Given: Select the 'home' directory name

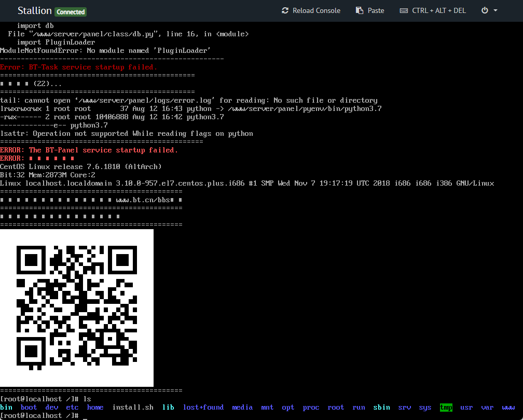Looking at the screenshot, I should coord(95,408).
